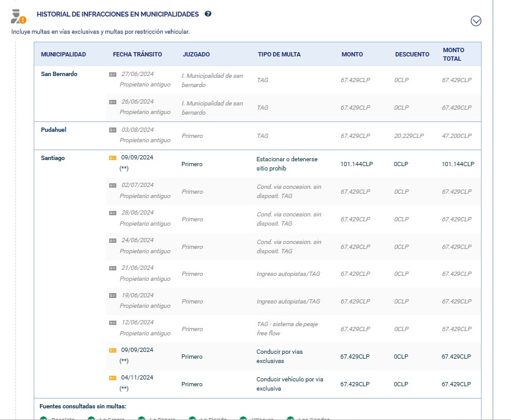Sort by the FECHA TRÁNSITO column header
The height and width of the screenshot is (420, 511).
point(137,55)
